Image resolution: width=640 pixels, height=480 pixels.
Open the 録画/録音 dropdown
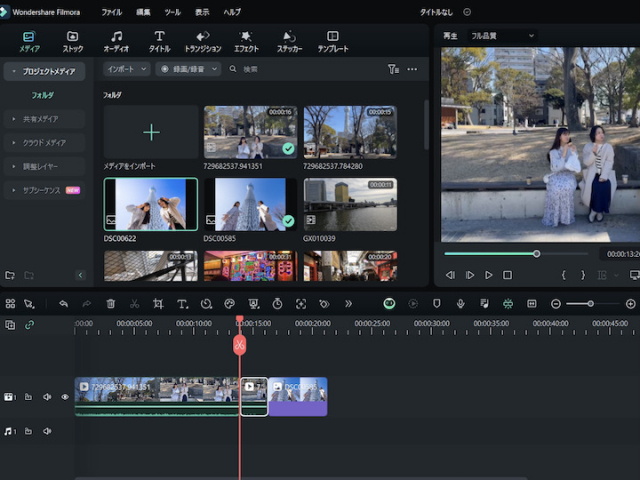[x=189, y=69]
